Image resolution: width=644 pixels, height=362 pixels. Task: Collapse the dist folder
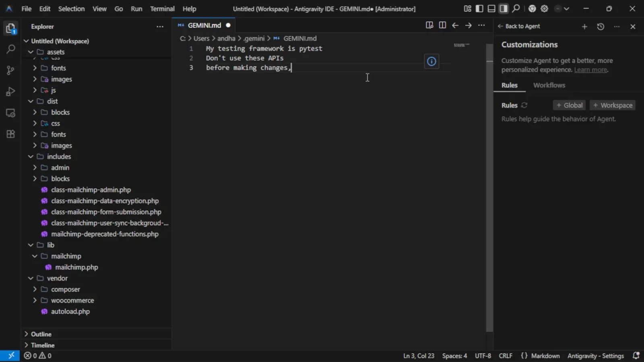tap(31, 101)
